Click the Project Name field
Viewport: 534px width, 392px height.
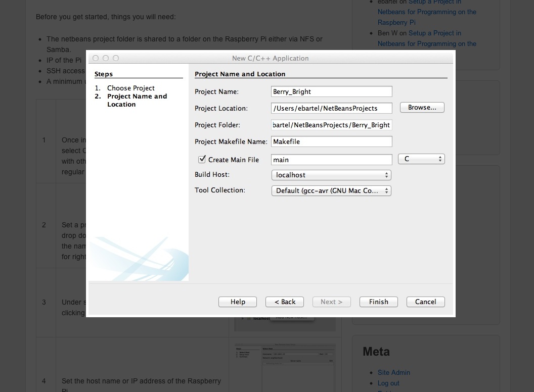tap(332, 91)
